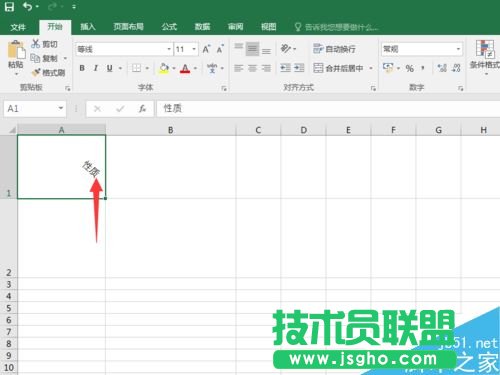This screenshot has width=500, height=375.
Task: Click the Percent Style % icon
Action: [410, 68]
